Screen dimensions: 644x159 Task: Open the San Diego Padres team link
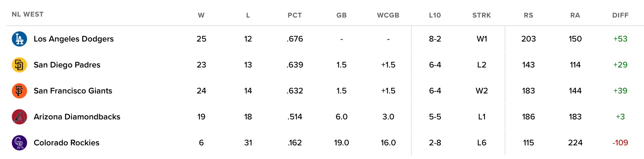click(x=67, y=65)
